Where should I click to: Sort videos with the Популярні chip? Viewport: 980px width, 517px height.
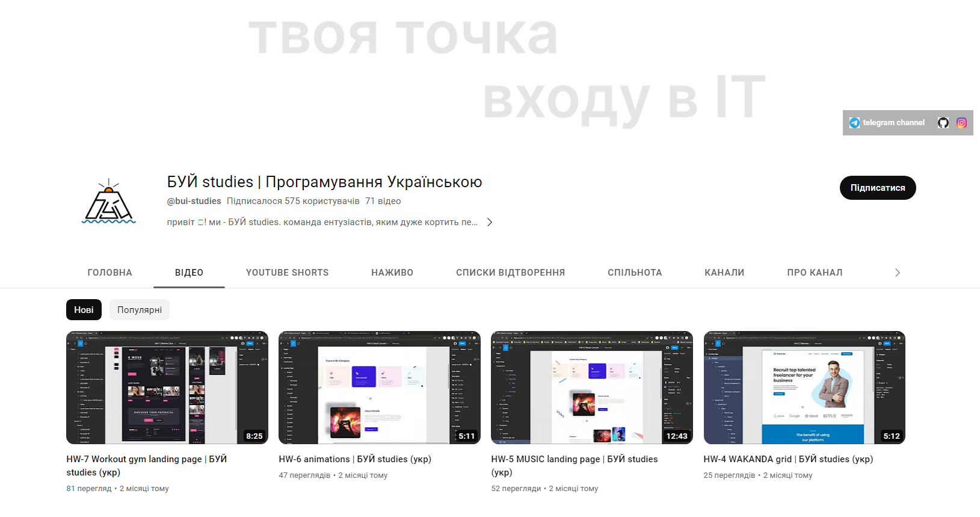pyautogui.click(x=140, y=310)
